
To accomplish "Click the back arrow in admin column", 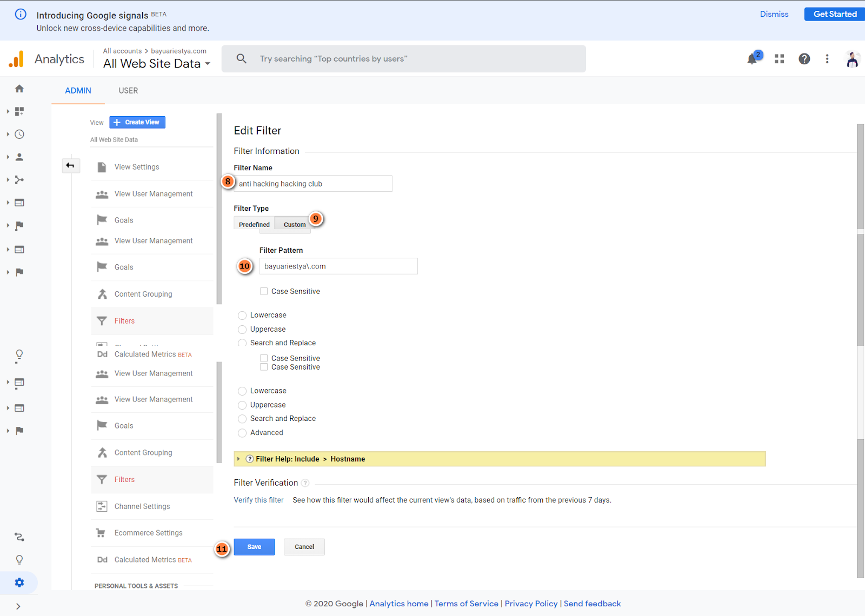I will tap(70, 165).
